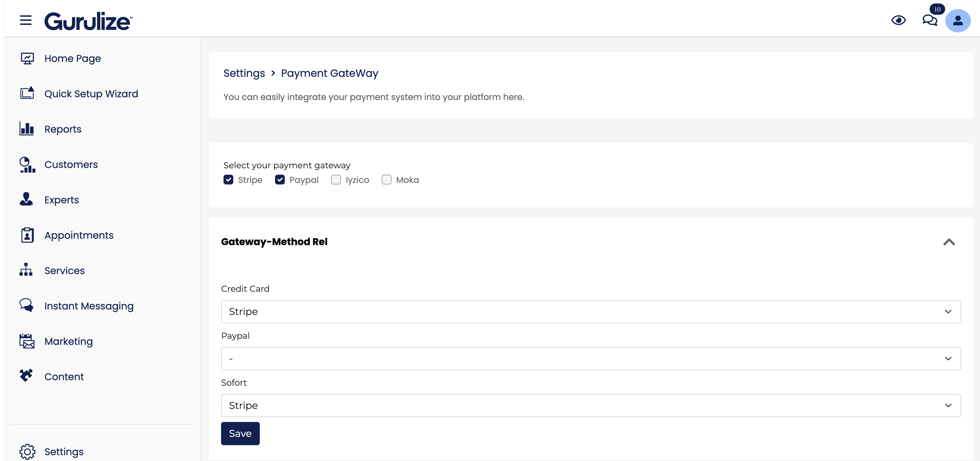Open Appointments menu item

pyautogui.click(x=79, y=235)
